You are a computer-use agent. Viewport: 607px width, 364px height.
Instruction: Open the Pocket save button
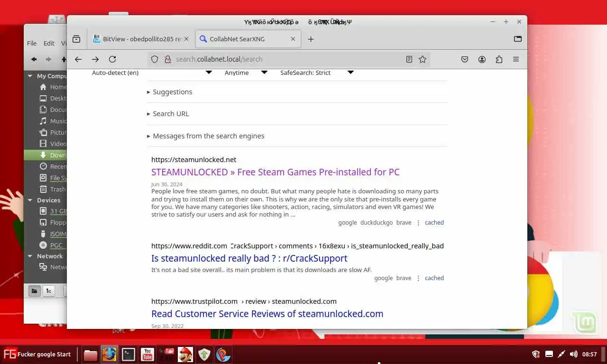pos(465,59)
